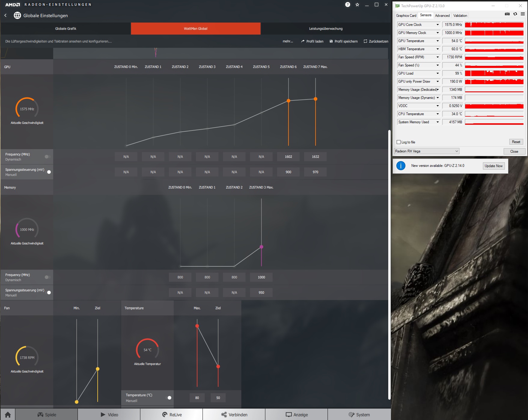Switch to Globale Grafik tab
Screen dimensions: 528x420
click(x=66, y=29)
